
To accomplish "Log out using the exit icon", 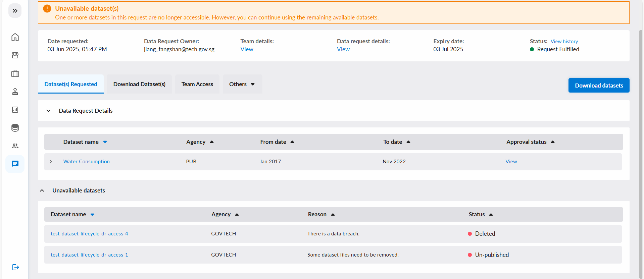I will 15,267.
